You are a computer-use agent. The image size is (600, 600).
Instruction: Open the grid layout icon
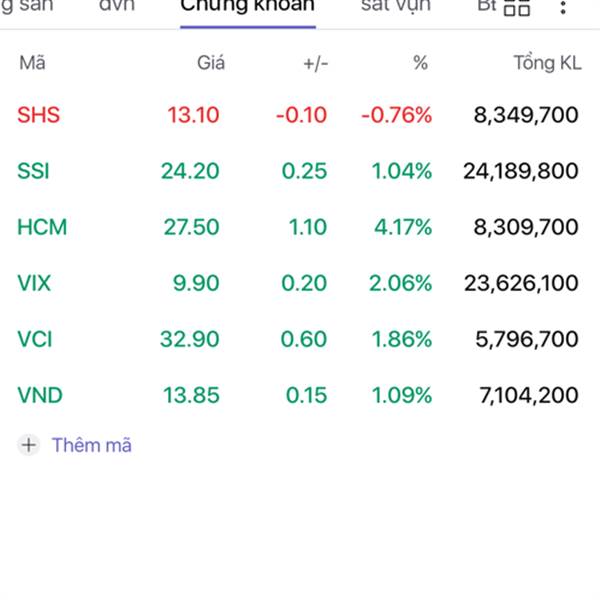[517, 8]
